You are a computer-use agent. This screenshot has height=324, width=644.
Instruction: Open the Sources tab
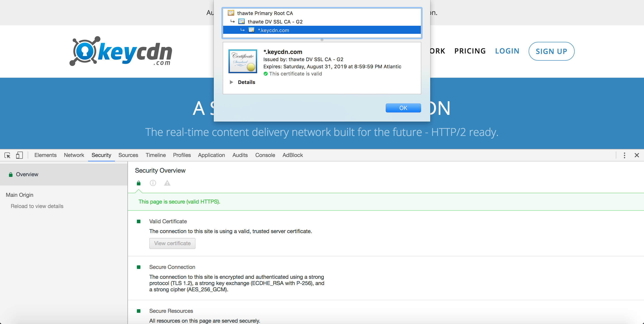(x=128, y=155)
